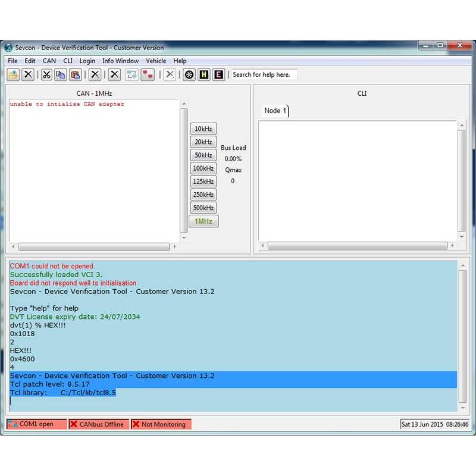Click the pink E toolbar icon
This screenshot has height=476, width=476.
point(218,74)
